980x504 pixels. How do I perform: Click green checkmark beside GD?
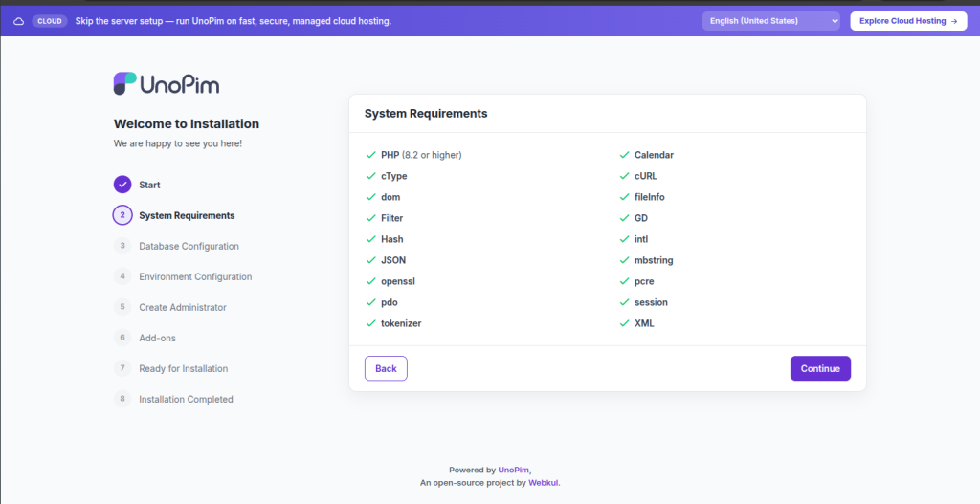coord(624,218)
